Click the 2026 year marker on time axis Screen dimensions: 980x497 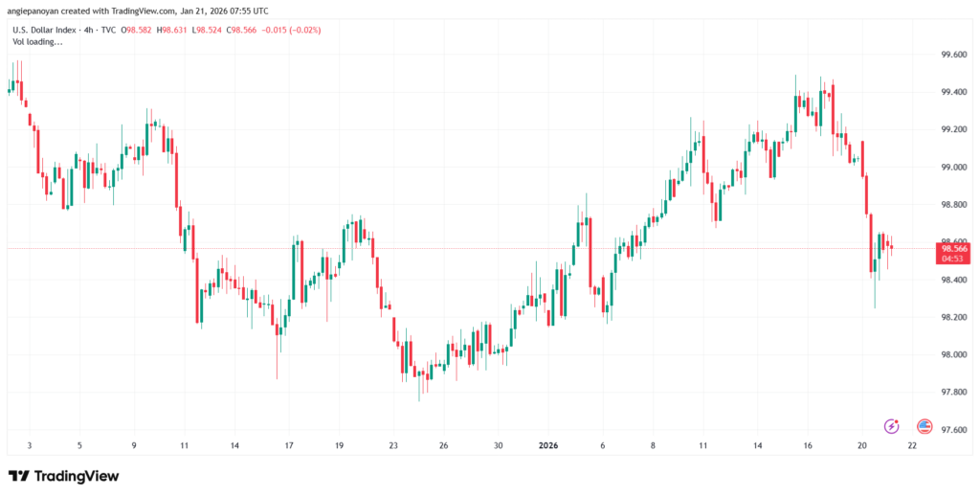point(548,446)
